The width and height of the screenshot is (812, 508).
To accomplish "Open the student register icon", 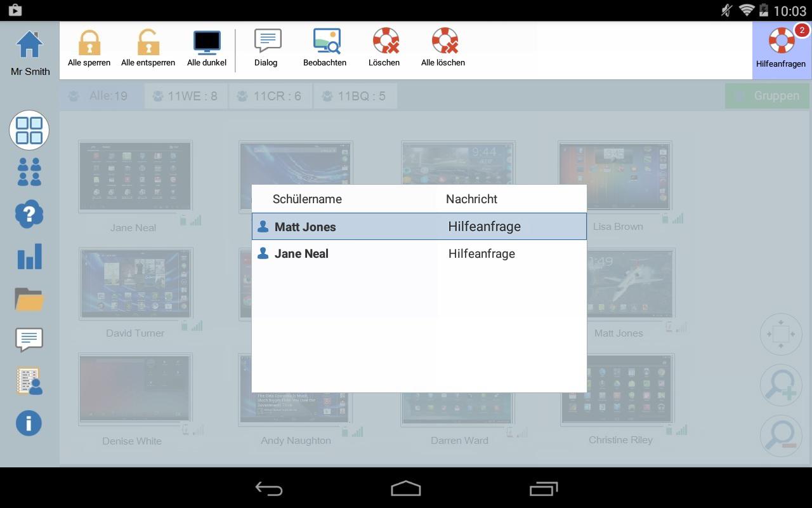I will [x=29, y=382].
